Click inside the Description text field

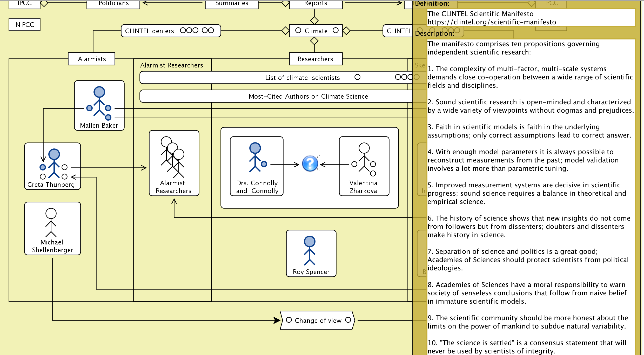[x=530, y=182]
